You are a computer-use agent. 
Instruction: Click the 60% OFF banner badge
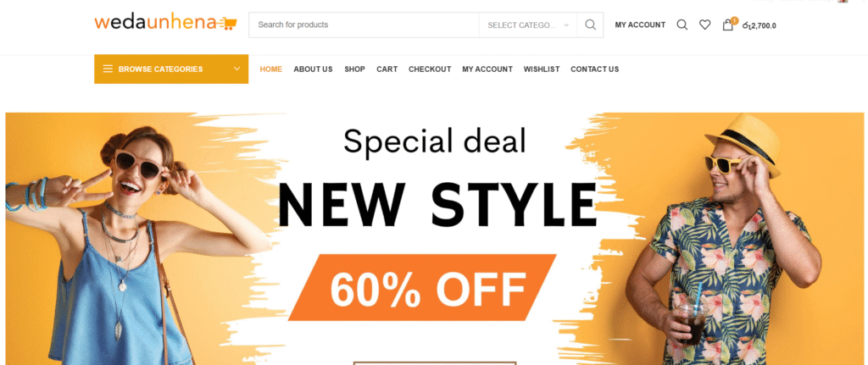click(422, 288)
